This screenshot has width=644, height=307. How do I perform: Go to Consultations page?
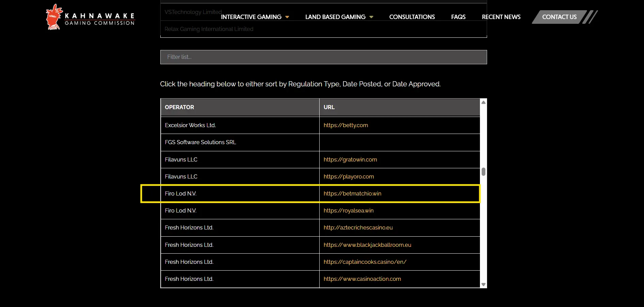pyautogui.click(x=412, y=17)
